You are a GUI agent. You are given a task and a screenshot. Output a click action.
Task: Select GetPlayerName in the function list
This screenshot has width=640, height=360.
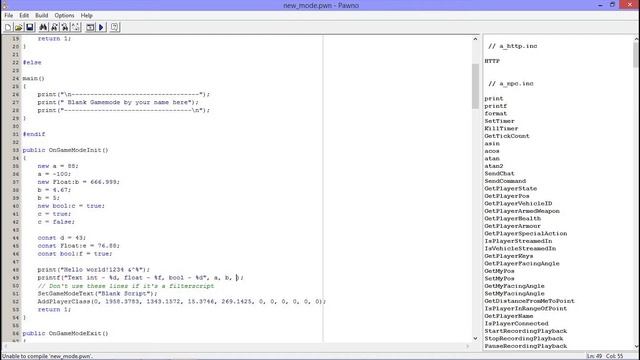click(509, 316)
